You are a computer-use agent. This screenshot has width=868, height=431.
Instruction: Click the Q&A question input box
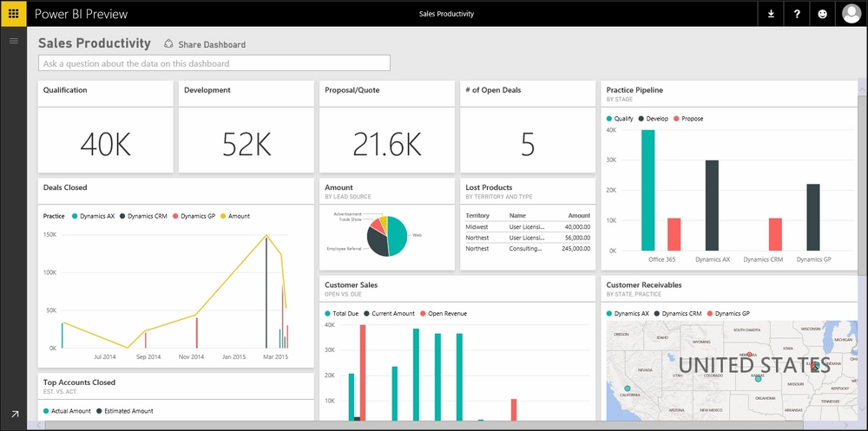pos(214,63)
